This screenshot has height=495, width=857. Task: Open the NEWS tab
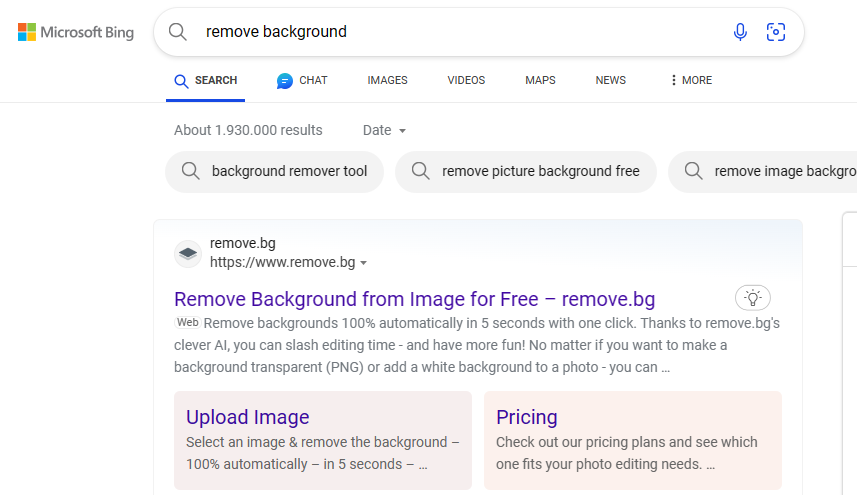611,80
